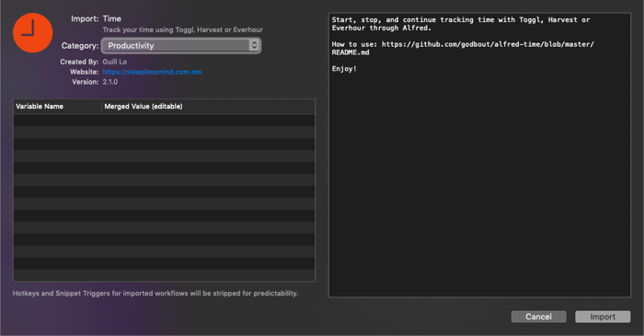The height and width of the screenshot is (336, 644).
Task: Click the version number 2.1.0
Action: [x=110, y=82]
